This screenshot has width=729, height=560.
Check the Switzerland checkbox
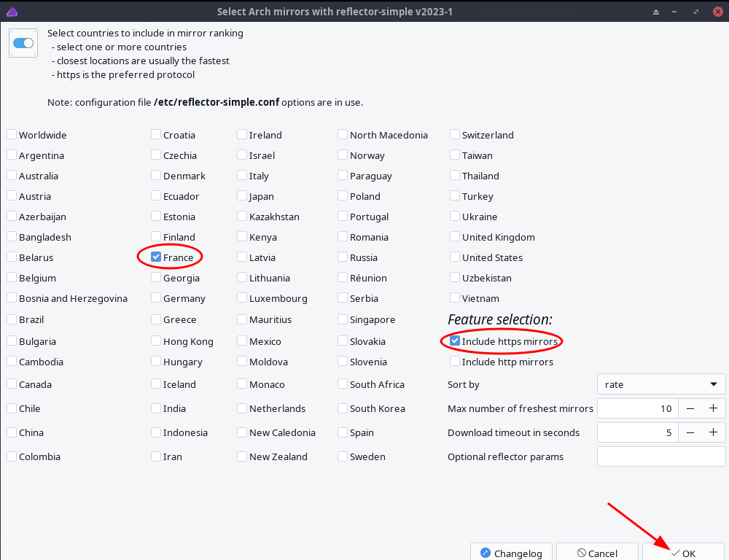[x=455, y=135]
